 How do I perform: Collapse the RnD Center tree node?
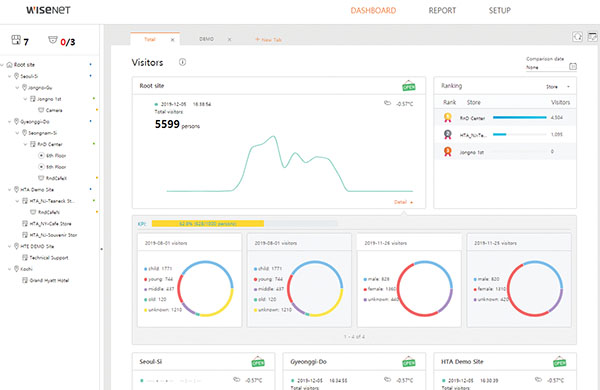coord(25,144)
